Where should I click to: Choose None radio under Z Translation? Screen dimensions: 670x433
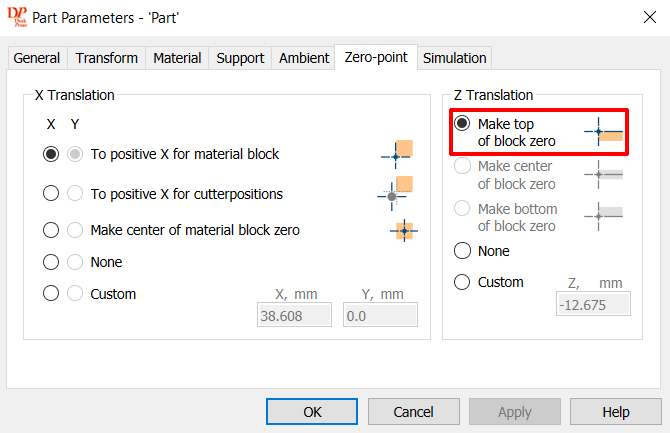coord(462,250)
